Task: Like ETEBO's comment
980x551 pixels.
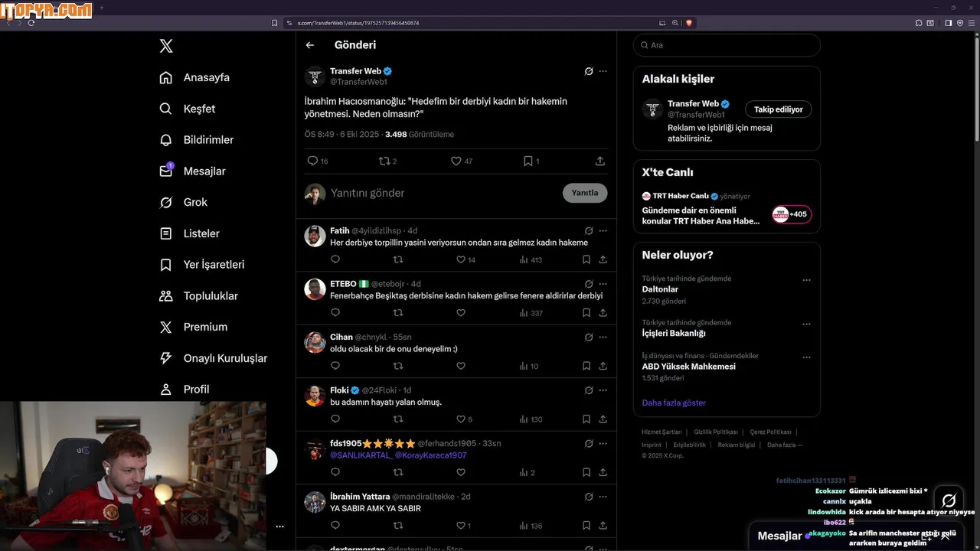Action: [461, 313]
